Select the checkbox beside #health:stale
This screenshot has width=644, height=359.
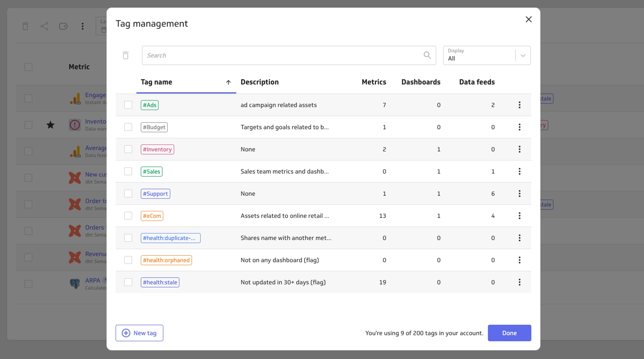[x=128, y=282]
